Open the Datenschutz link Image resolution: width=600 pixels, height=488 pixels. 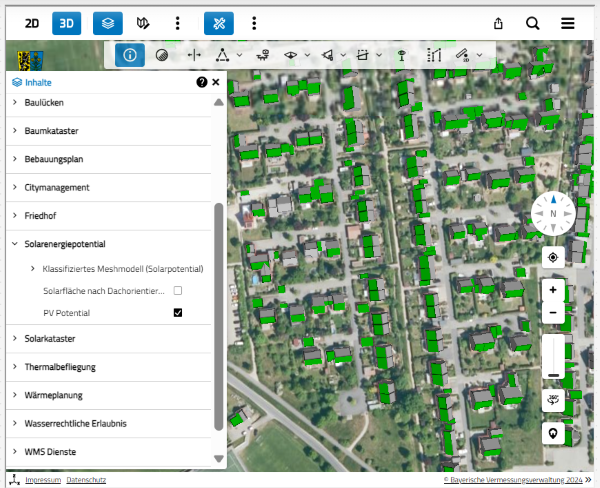(x=86, y=481)
